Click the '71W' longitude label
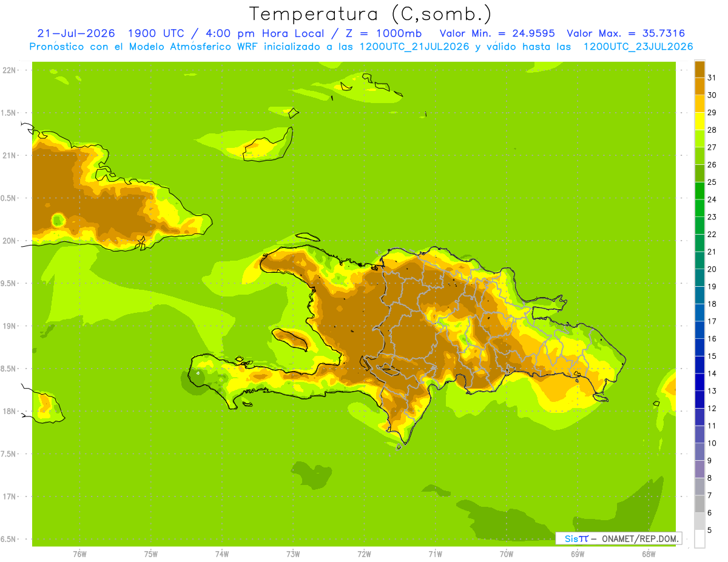 435,554
